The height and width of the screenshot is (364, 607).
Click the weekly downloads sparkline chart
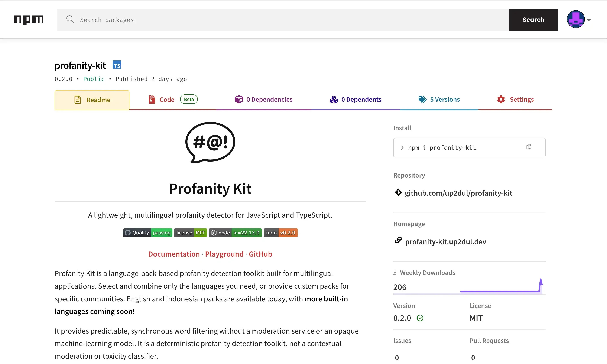tap(501, 286)
